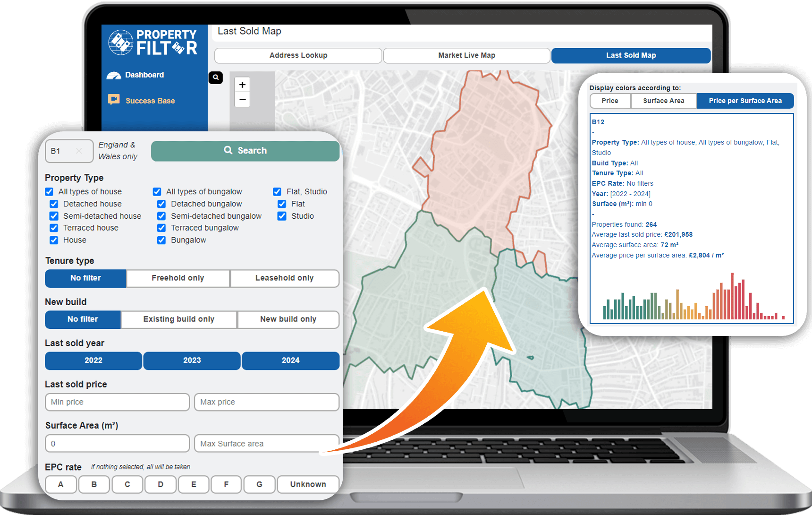Click the Dashboard gauge icon
The height and width of the screenshot is (515, 812).
point(114,75)
